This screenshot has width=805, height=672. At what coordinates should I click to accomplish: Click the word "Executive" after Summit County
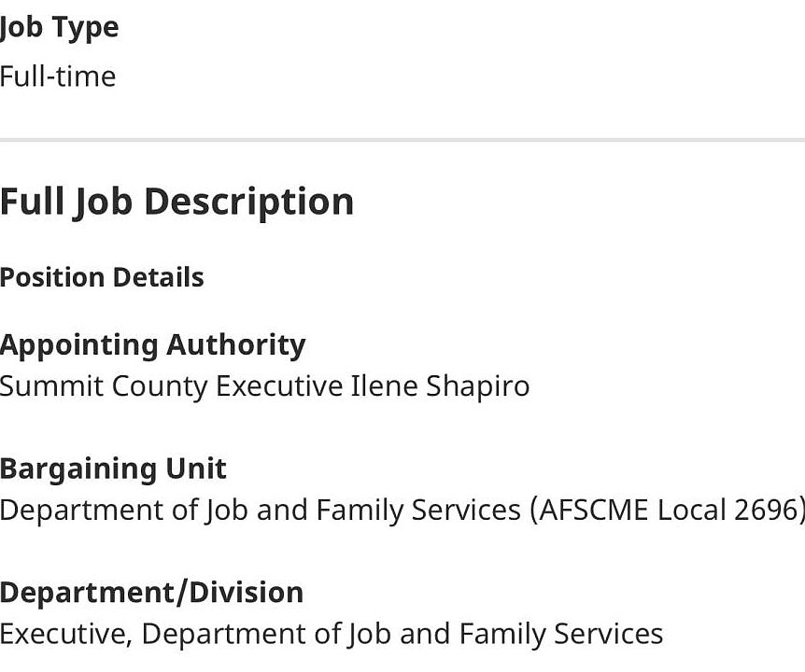[x=279, y=385]
